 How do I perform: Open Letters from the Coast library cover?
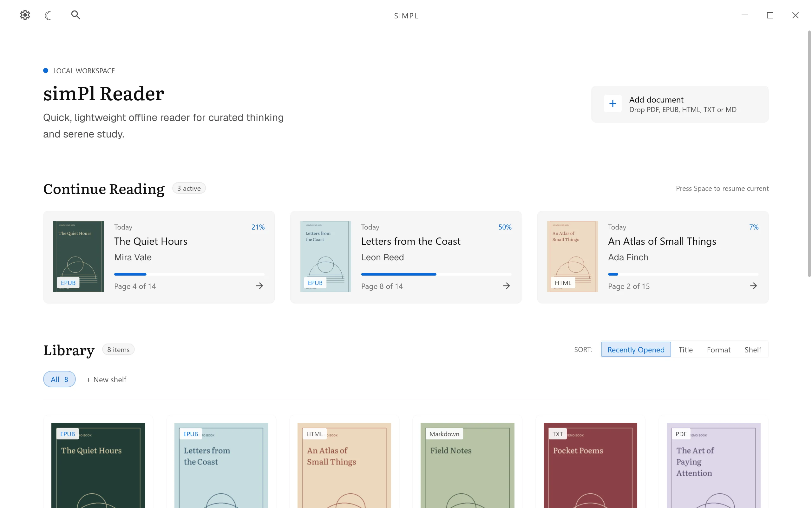(221, 465)
